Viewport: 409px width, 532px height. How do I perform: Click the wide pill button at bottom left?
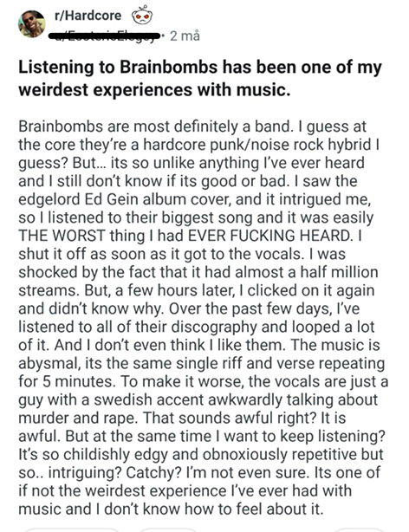pos(73,530)
